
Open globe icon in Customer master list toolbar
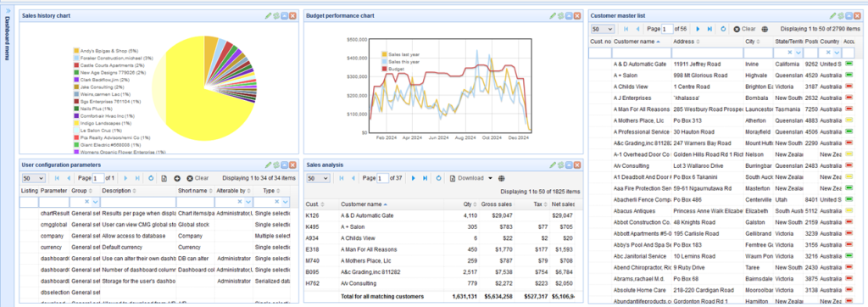click(765, 29)
